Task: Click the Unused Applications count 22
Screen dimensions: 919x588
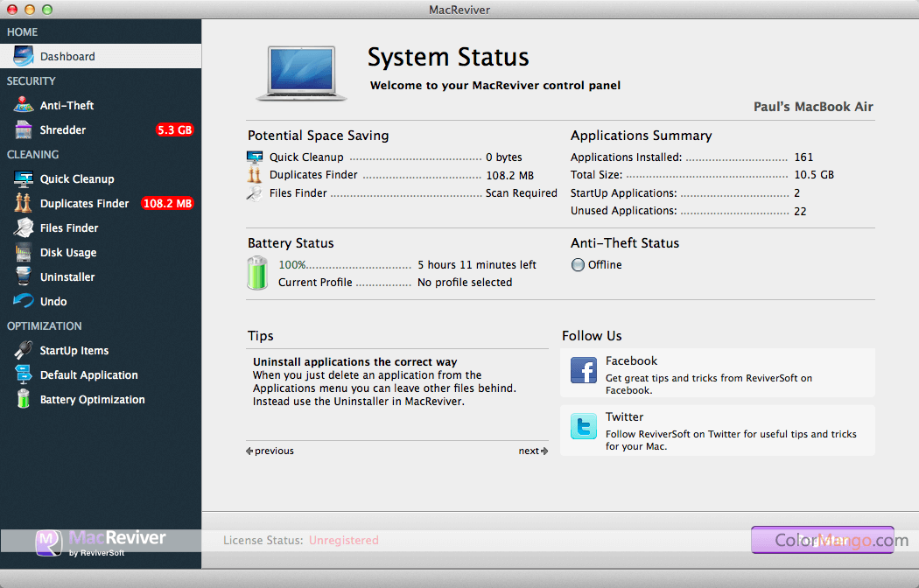Action: pyautogui.click(x=800, y=212)
